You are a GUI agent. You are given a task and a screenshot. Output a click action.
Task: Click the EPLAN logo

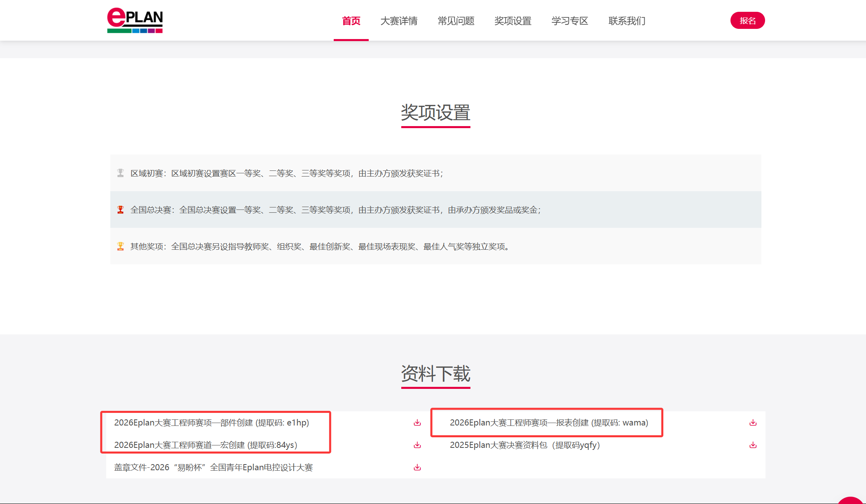point(135,20)
